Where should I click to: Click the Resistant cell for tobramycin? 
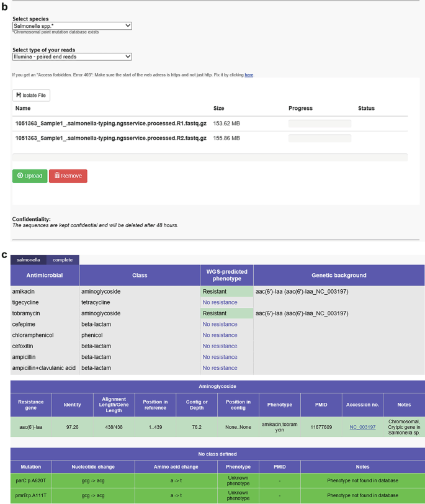tap(226, 313)
